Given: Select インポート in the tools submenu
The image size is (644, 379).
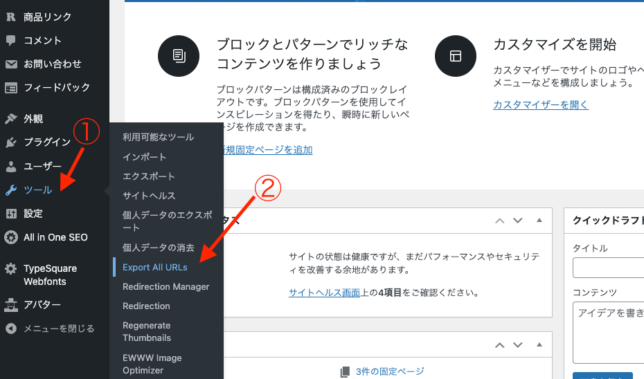Looking at the screenshot, I should coord(144,157).
